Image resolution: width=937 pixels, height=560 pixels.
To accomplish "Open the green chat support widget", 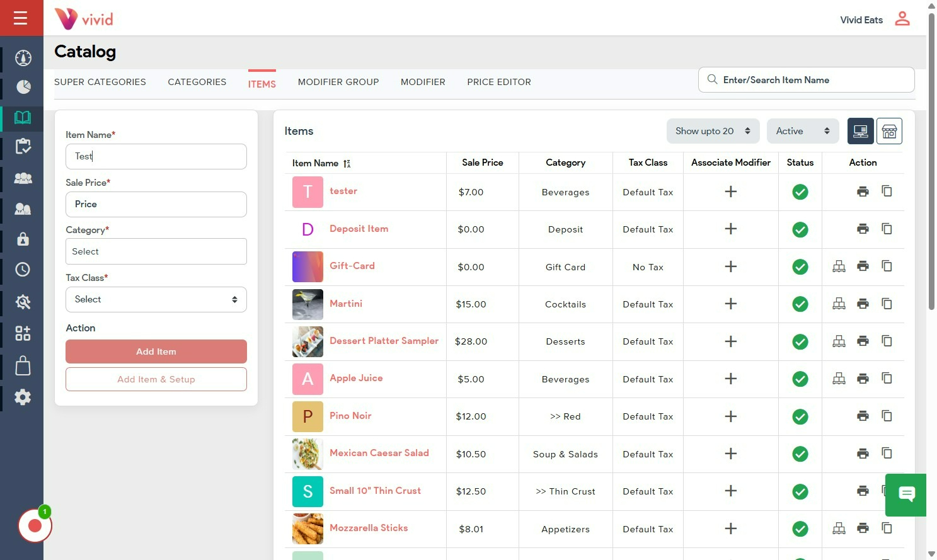I will click(x=906, y=494).
